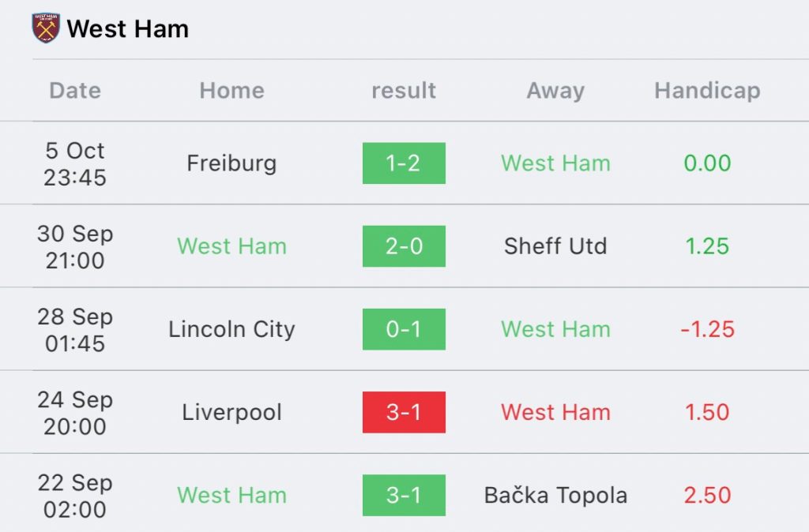Select the 2.50 handicap value
This screenshot has width=809, height=532.
707,496
